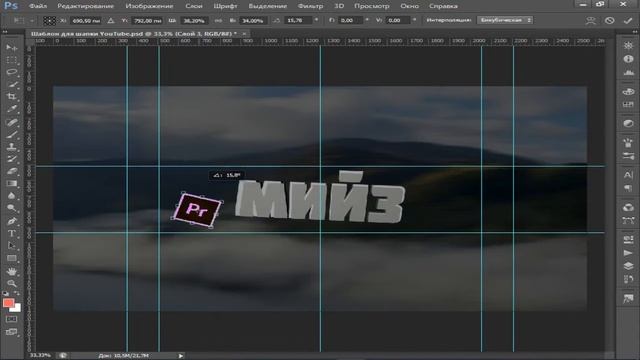Viewport: 640px width, 360px height.
Task: Commit the transform with checkmark
Action: pyautogui.click(x=628, y=20)
